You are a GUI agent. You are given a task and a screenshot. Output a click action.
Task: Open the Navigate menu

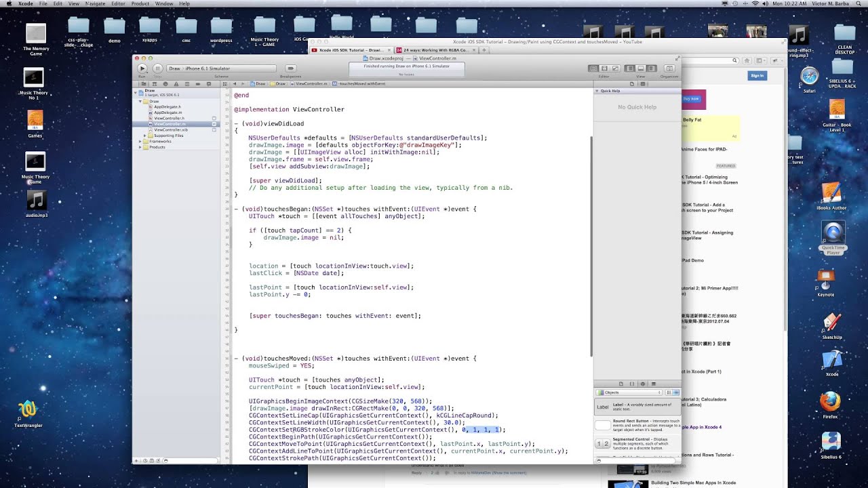(x=95, y=3)
